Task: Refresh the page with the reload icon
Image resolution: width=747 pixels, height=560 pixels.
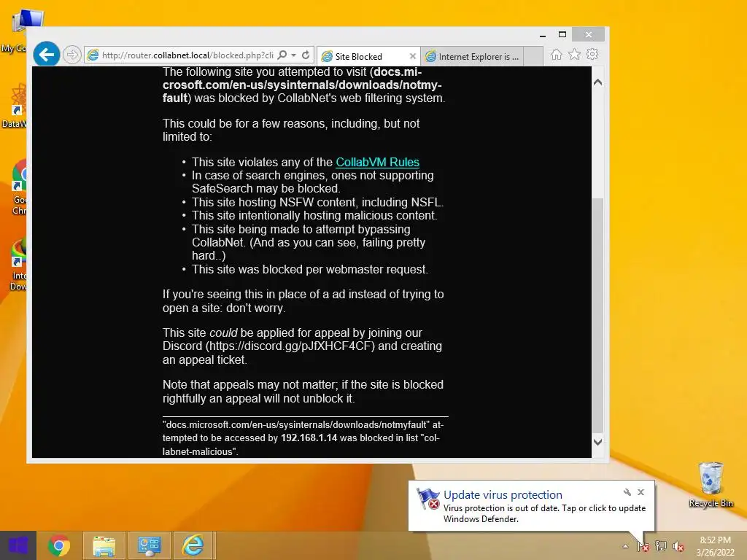Action: [x=306, y=55]
